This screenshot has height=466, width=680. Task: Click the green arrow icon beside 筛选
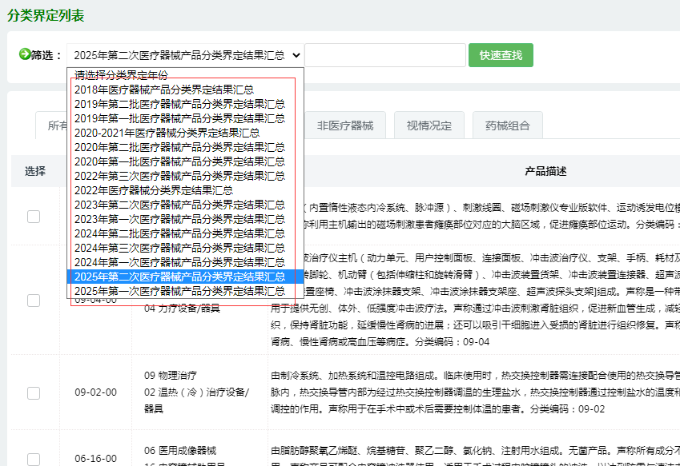[x=25, y=55]
